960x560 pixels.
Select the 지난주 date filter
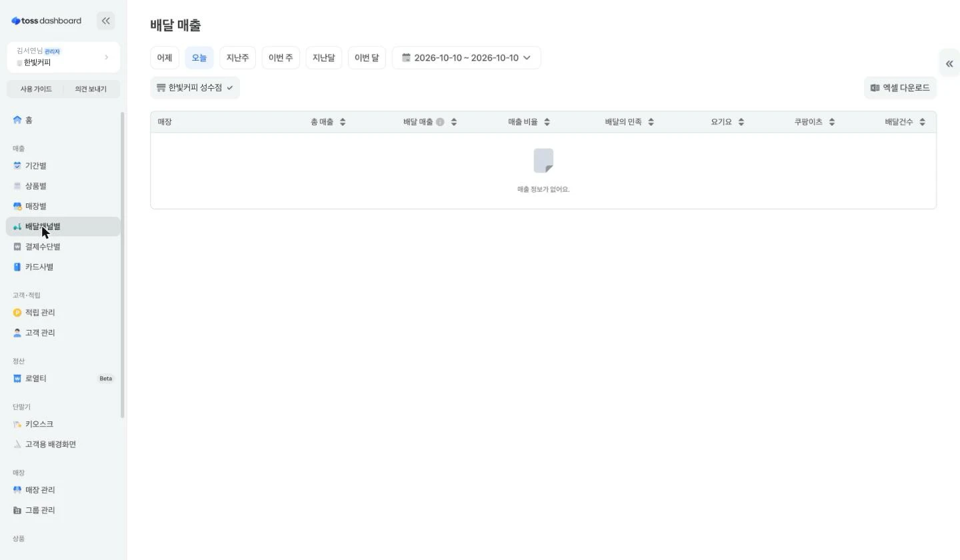237,57
